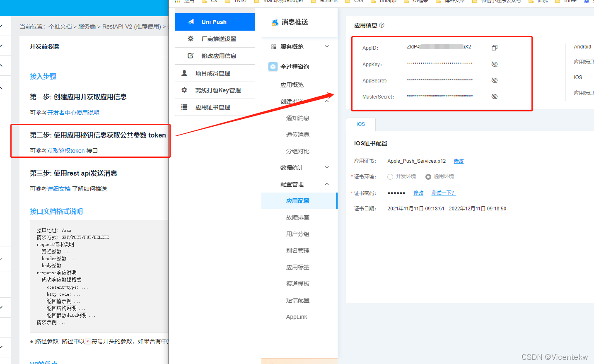This screenshot has height=364, width=594.
Task: Copy the AppID value with copy icon
Action: 494,48
